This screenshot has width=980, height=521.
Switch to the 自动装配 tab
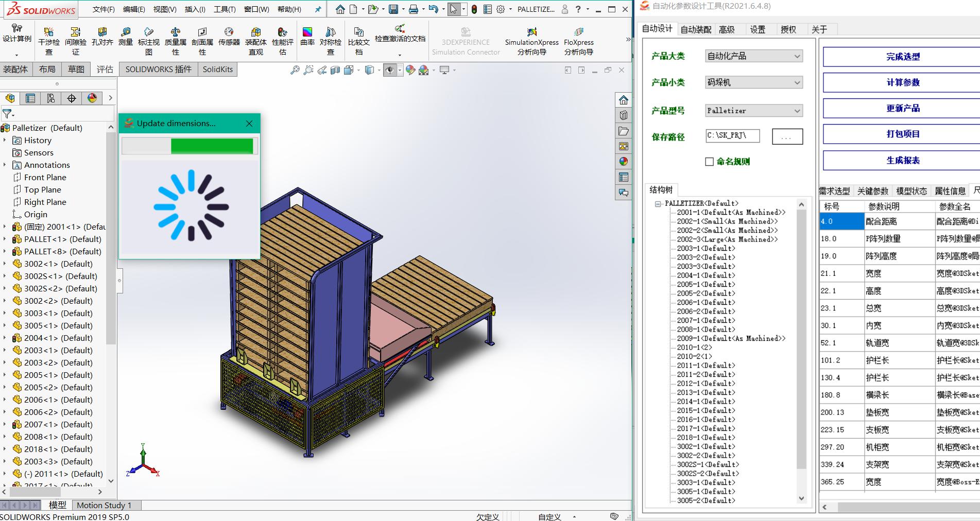[696, 29]
